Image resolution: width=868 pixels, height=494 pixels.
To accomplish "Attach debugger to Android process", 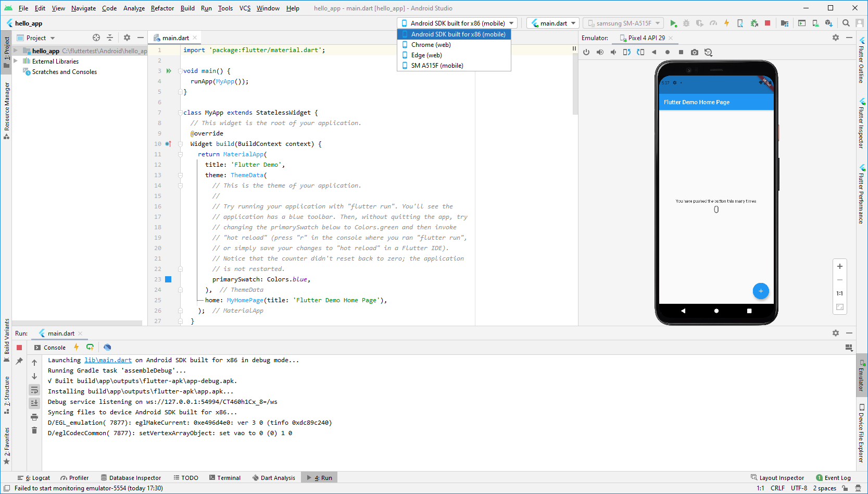I will [x=754, y=23].
